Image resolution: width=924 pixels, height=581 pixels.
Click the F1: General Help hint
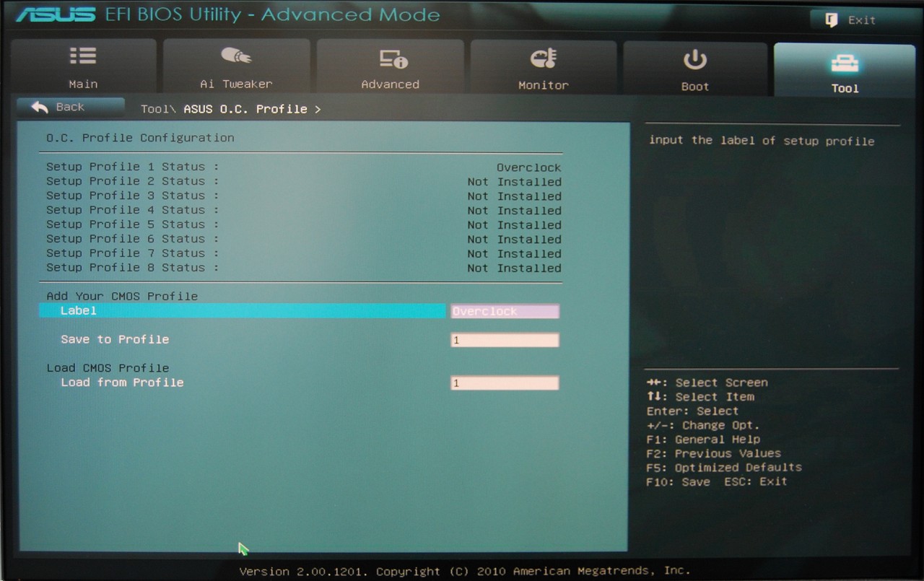pyautogui.click(x=703, y=440)
